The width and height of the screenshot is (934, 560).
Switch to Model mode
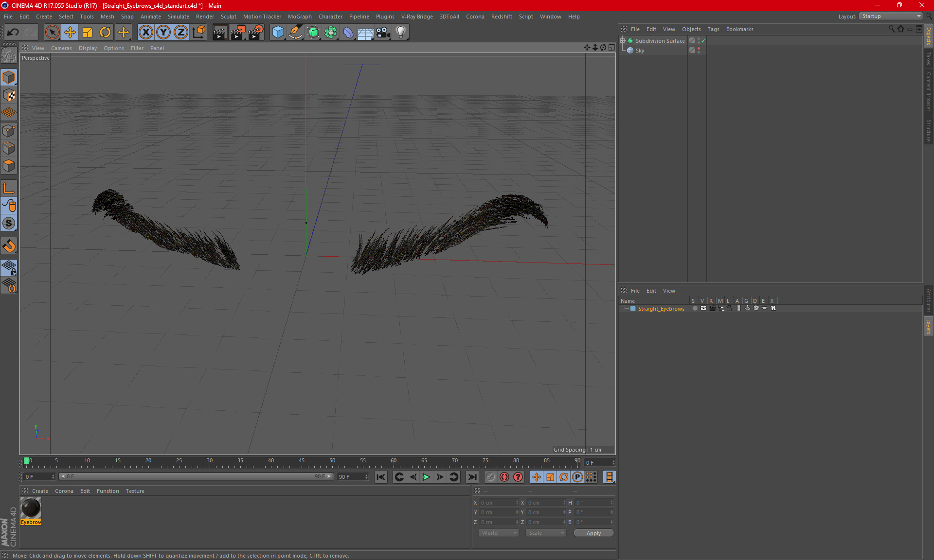[x=9, y=78]
